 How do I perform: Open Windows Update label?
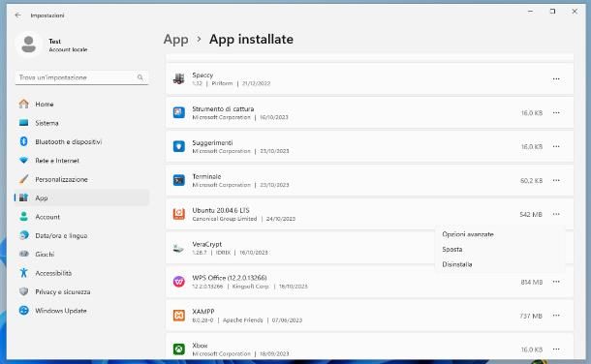[x=61, y=311]
